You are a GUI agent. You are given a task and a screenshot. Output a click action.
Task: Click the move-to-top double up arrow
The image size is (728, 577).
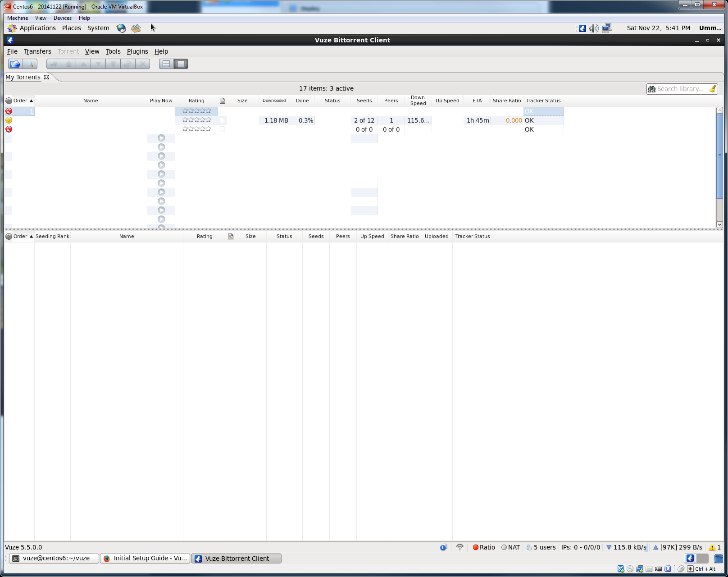[68, 64]
